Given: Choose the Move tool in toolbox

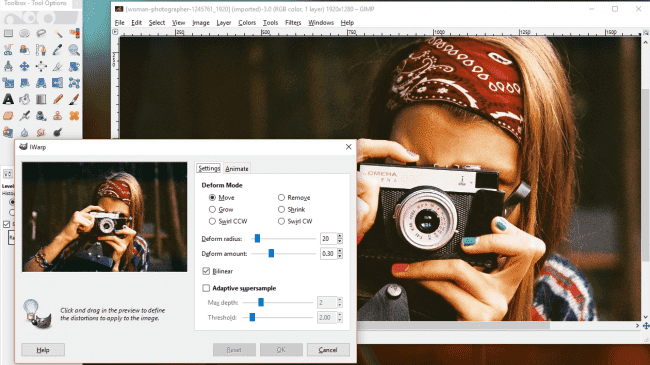Looking at the screenshot, I should [24, 66].
